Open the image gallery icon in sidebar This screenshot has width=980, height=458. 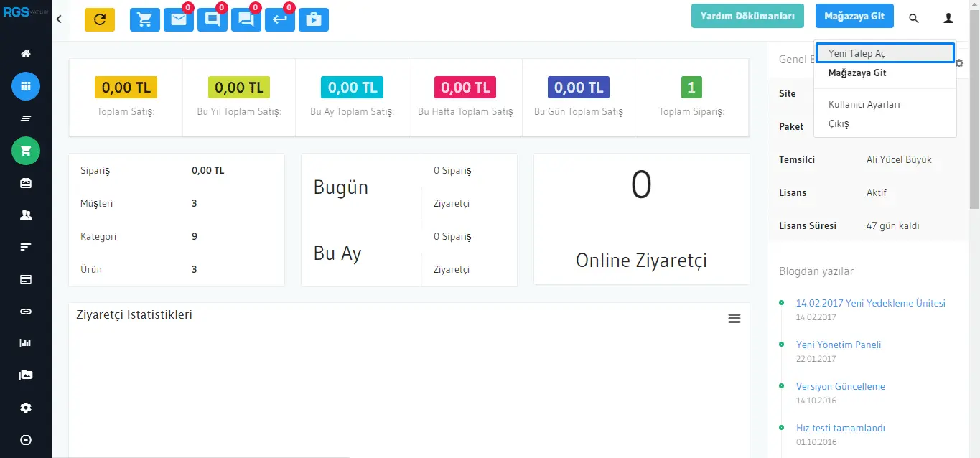(x=26, y=375)
